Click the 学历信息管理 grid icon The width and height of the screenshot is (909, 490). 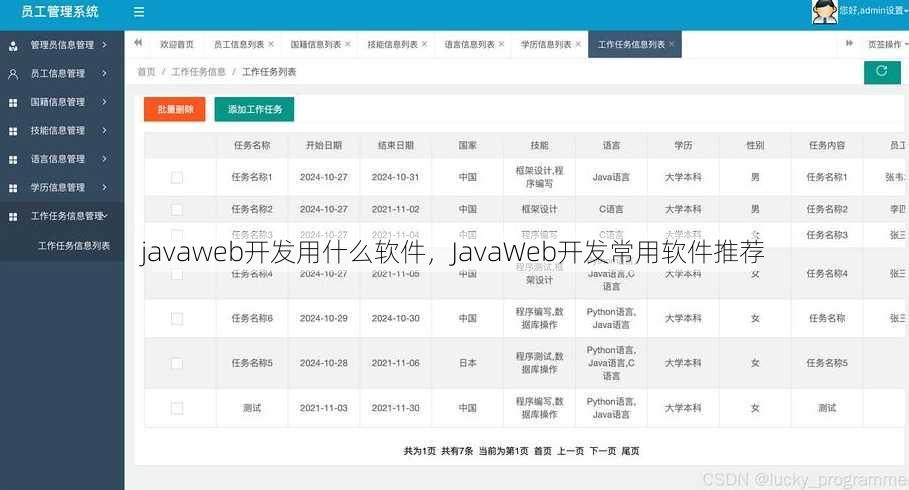pyautogui.click(x=13, y=188)
